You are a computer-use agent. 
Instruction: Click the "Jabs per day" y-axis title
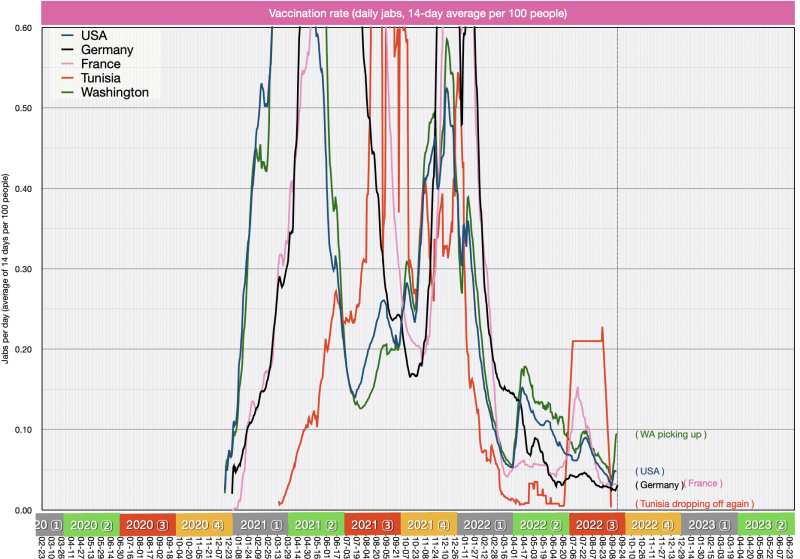point(7,269)
